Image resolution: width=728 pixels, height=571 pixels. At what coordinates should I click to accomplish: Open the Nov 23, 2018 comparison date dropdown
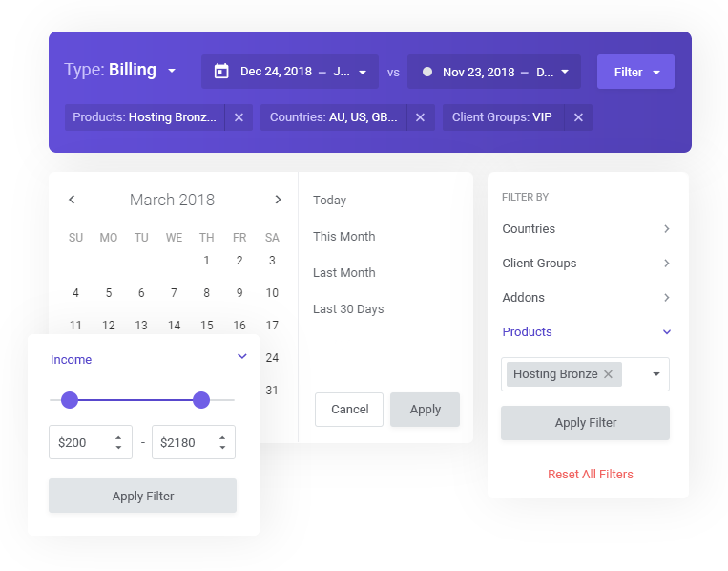click(494, 72)
